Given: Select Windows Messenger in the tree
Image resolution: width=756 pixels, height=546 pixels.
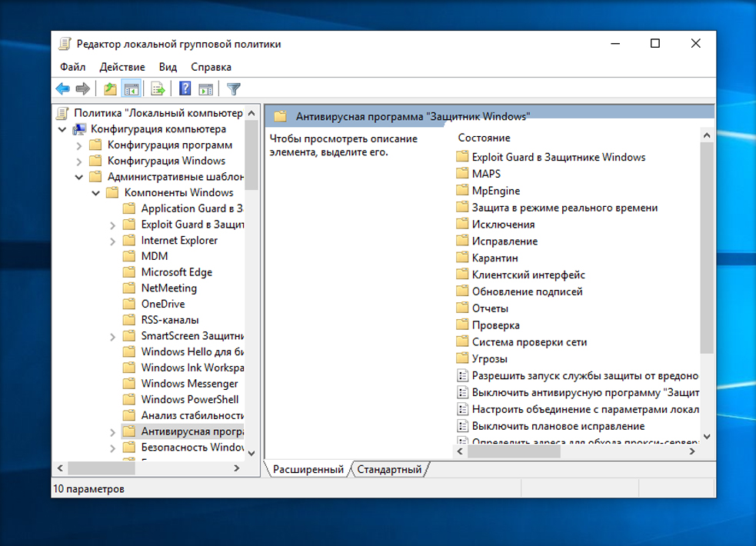Looking at the screenshot, I should click(x=189, y=384).
